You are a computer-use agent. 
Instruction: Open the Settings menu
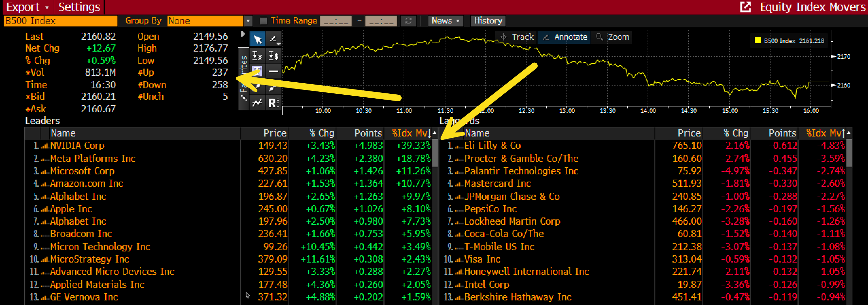pos(79,7)
